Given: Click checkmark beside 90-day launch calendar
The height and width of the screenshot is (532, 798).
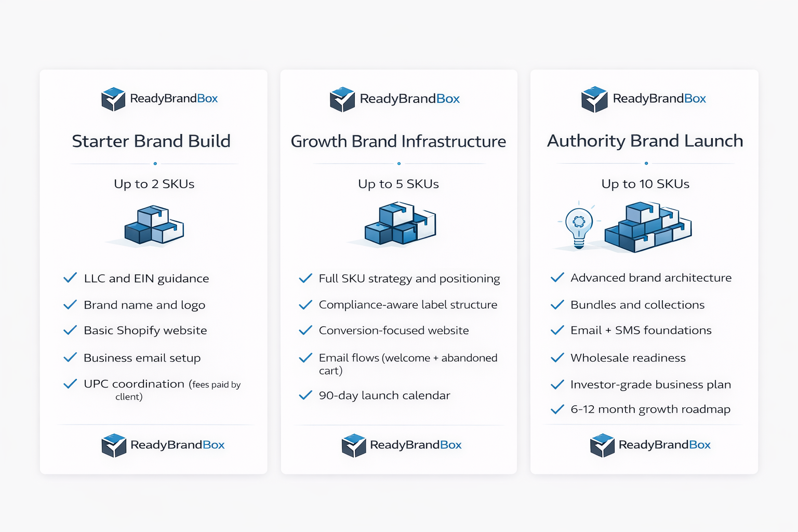Looking at the screenshot, I should pyautogui.click(x=305, y=395).
